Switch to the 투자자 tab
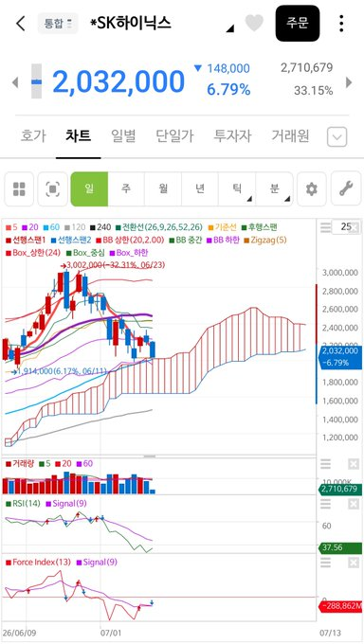Screen dimensions: 364x644 [x=232, y=136]
